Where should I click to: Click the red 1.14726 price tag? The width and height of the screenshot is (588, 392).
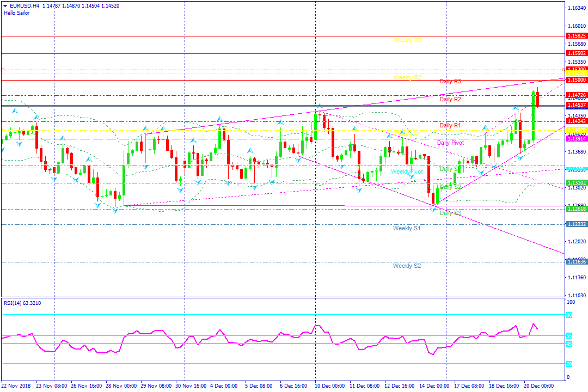coord(577,95)
